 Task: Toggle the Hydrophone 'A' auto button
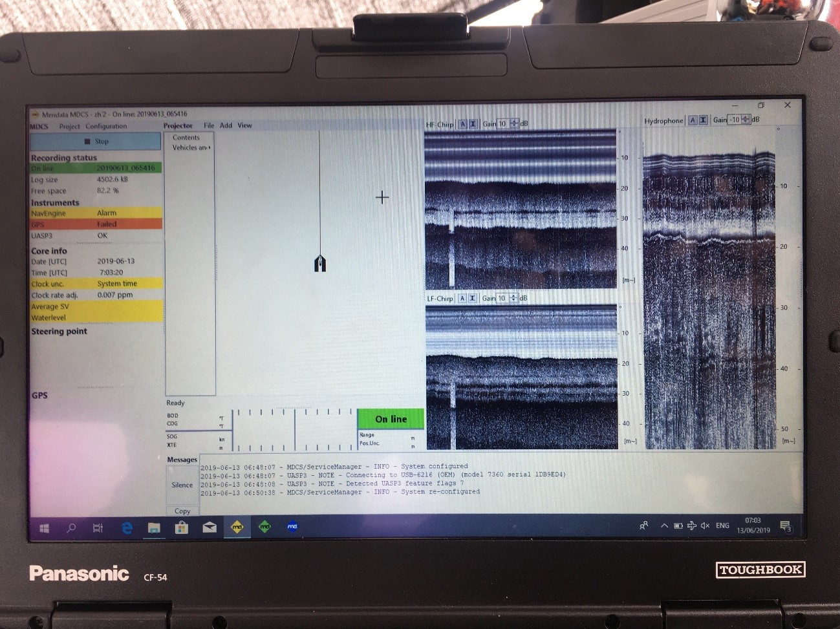click(693, 120)
